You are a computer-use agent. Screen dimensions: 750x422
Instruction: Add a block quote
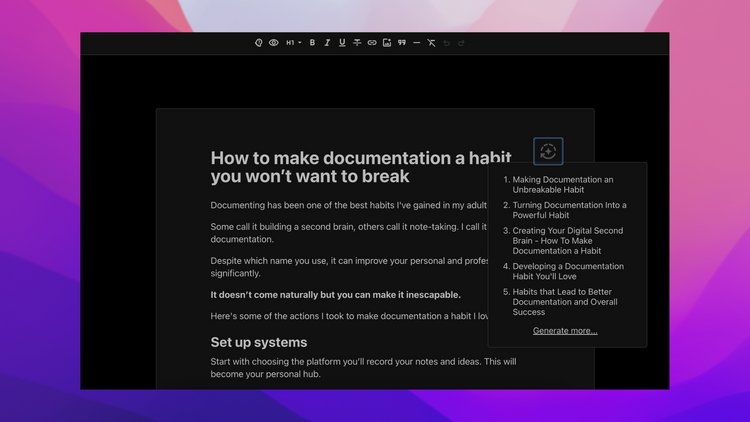[402, 43]
